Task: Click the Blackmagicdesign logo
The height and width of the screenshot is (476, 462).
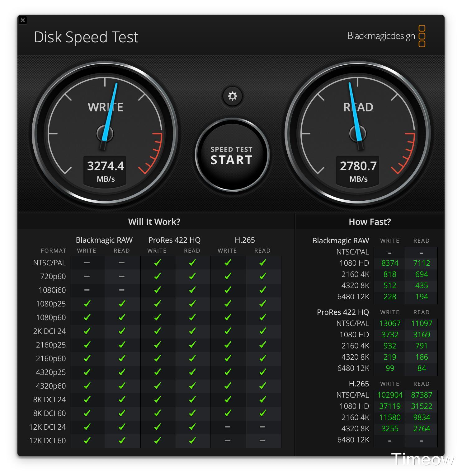Action: pyautogui.click(x=386, y=36)
